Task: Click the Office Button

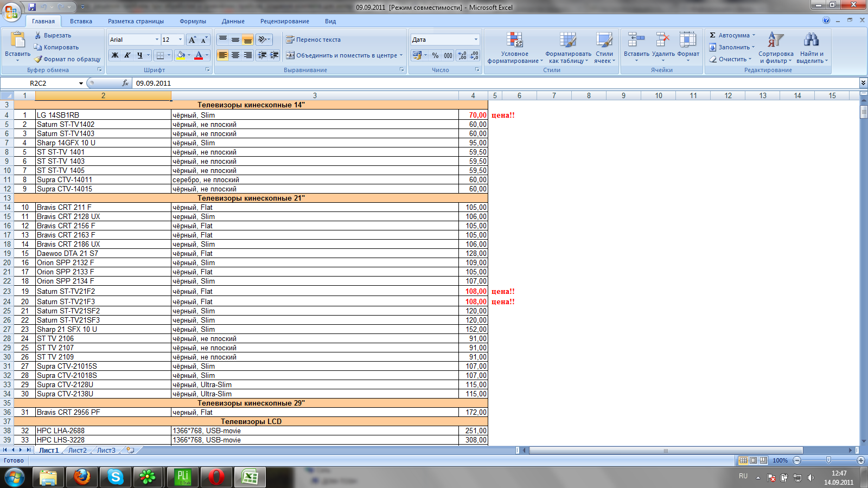Action: (x=11, y=11)
